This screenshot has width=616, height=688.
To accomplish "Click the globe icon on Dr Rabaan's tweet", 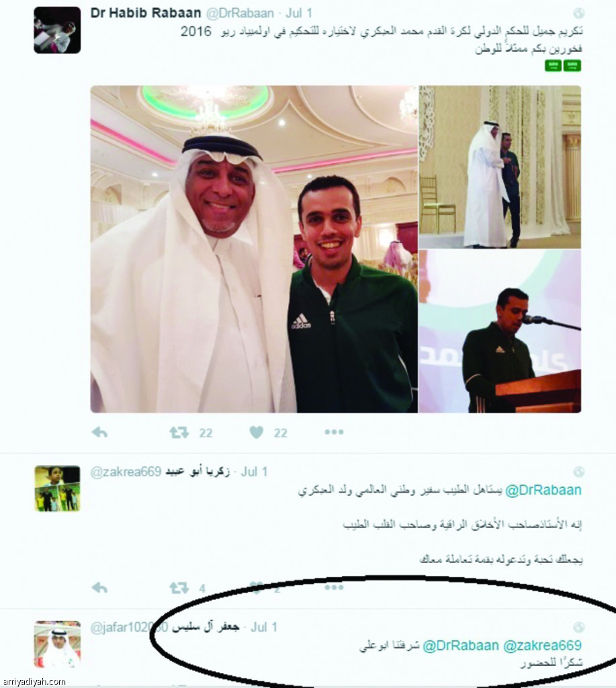I will (578, 13).
